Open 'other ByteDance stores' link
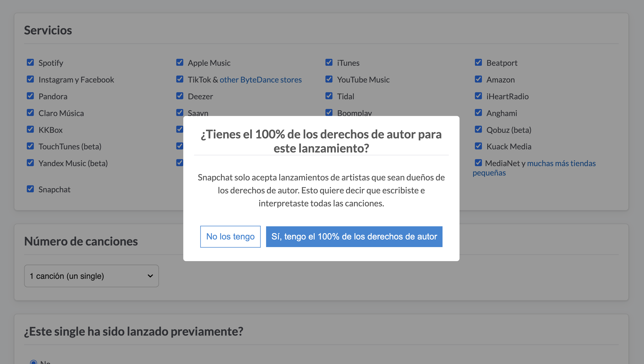 (261, 80)
